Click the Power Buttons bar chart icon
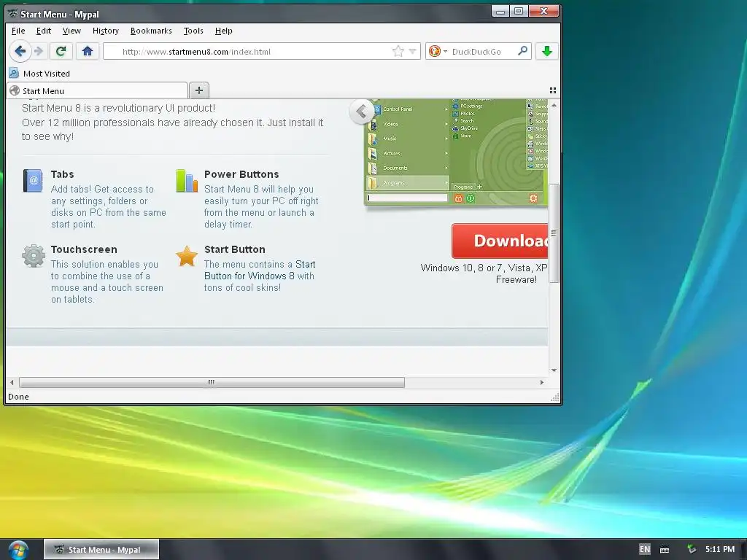 tap(187, 181)
